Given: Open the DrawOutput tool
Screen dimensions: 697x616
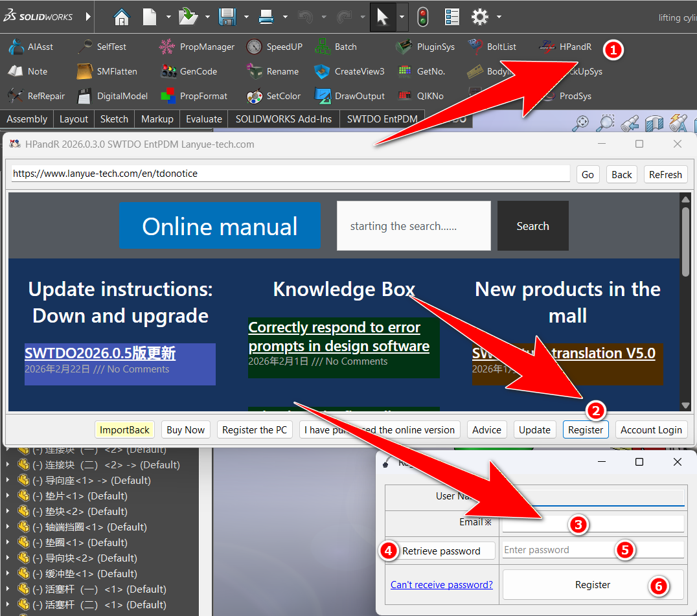Looking at the screenshot, I should [x=349, y=96].
